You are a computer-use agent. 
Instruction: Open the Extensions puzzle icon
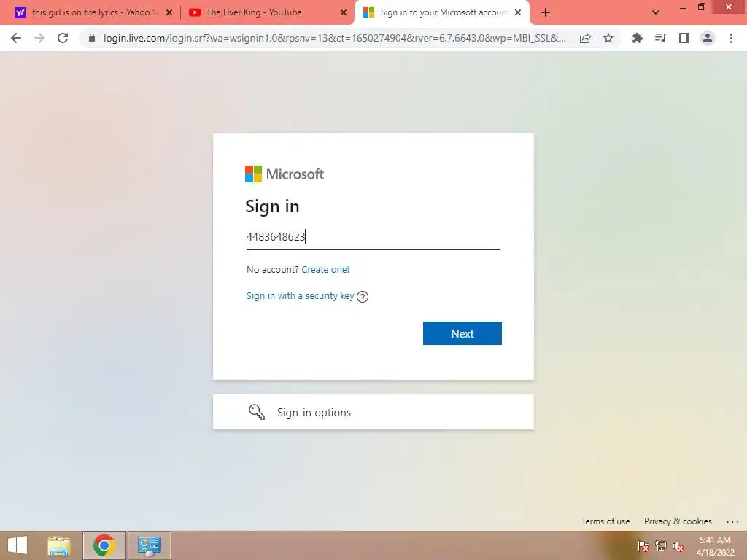coord(638,38)
